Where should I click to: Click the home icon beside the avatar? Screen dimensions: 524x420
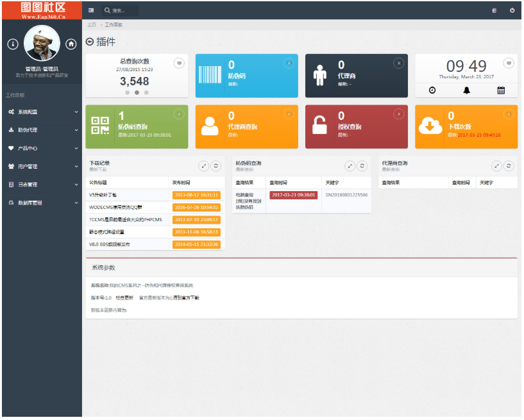click(71, 44)
